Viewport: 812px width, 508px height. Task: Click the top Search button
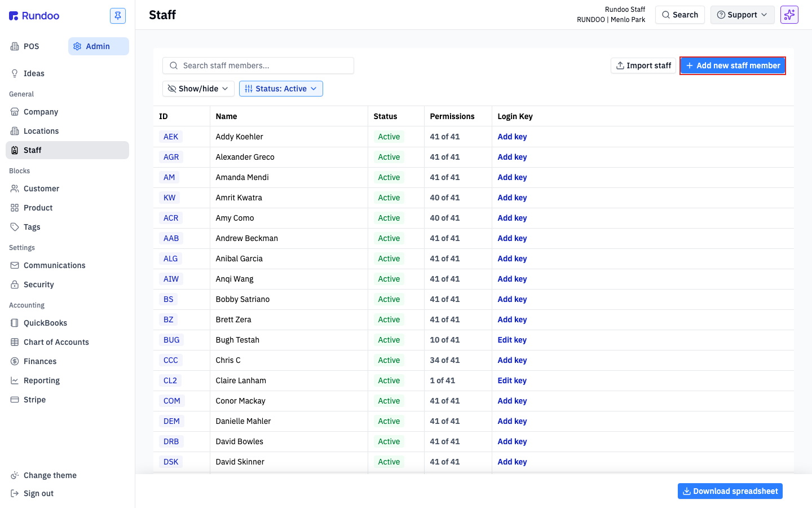[x=680, y=15]
